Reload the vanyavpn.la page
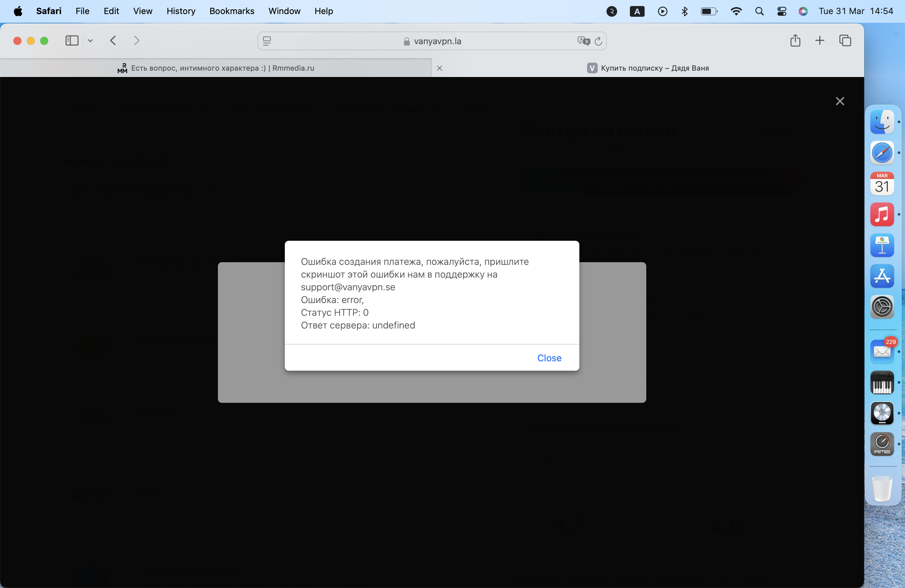 coord(598,41)
